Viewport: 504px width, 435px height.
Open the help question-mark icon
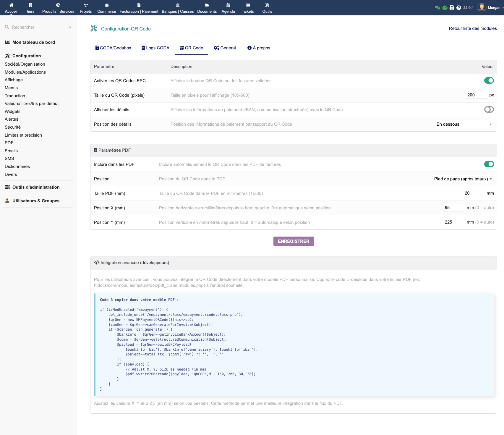click(x=458, y=7)
